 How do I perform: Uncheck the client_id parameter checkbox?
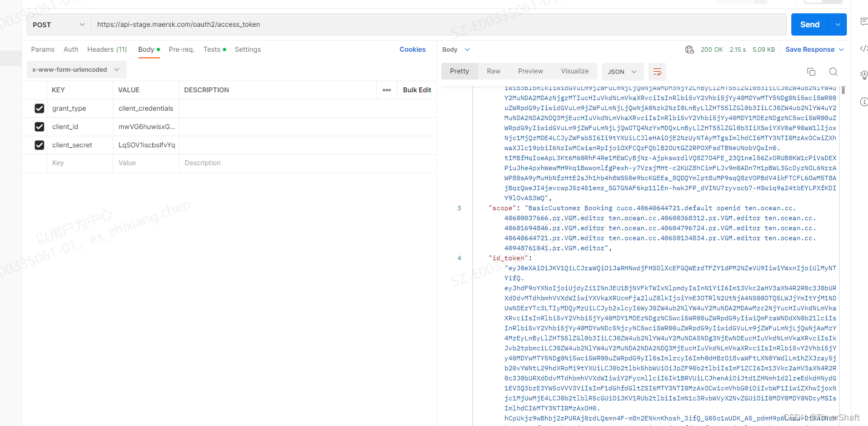pos(39,127)
